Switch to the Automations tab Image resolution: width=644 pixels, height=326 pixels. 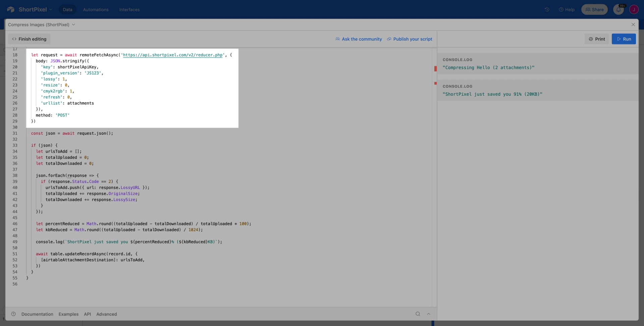[96, 9]
